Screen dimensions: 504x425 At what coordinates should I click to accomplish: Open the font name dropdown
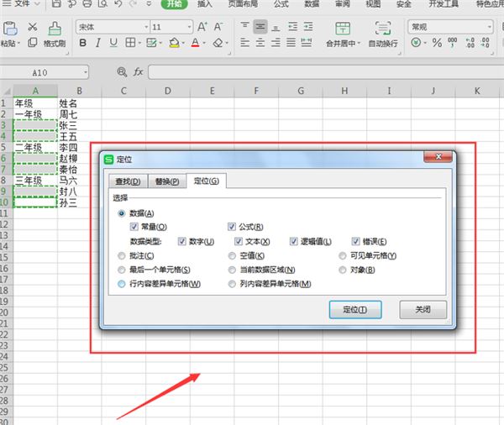(x=146, y=27)
